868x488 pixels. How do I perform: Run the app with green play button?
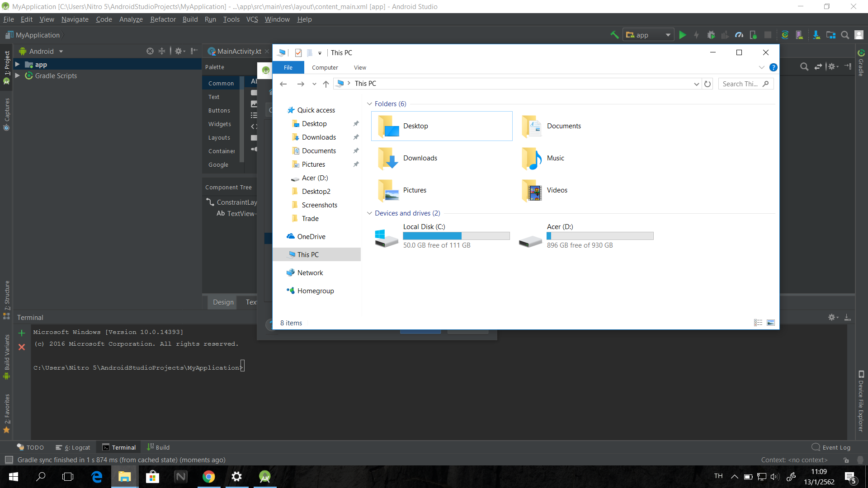coord(683,35)
